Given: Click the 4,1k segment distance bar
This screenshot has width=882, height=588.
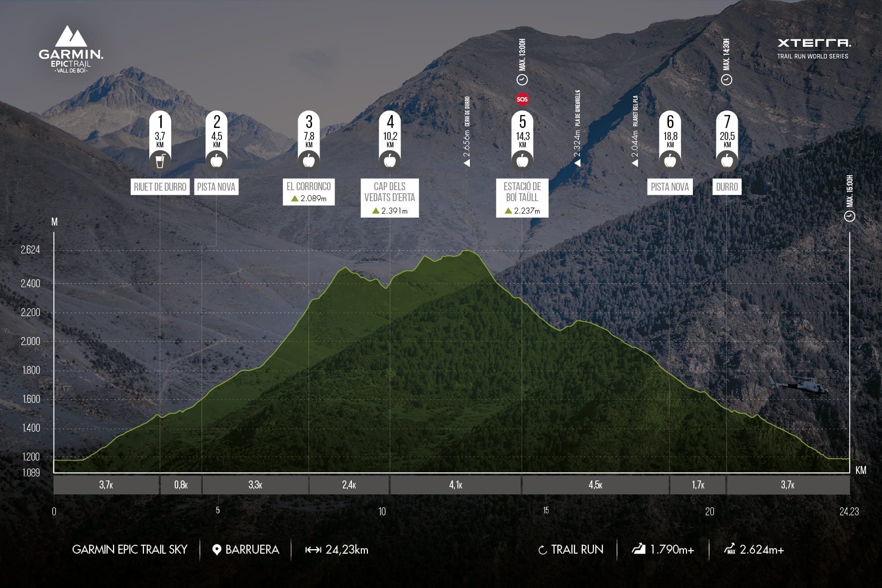Looking at the screenshot, I should click(455, 485).
